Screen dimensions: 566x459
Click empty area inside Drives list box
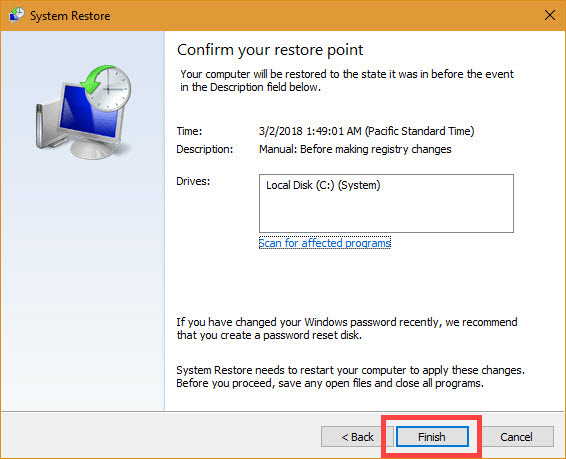coord(386,215)
